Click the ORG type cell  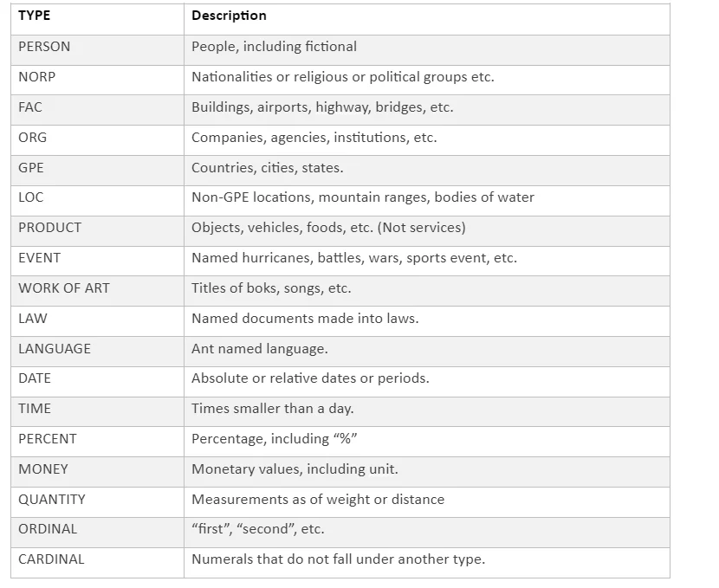pyautogui.click(x=33, y=138)
